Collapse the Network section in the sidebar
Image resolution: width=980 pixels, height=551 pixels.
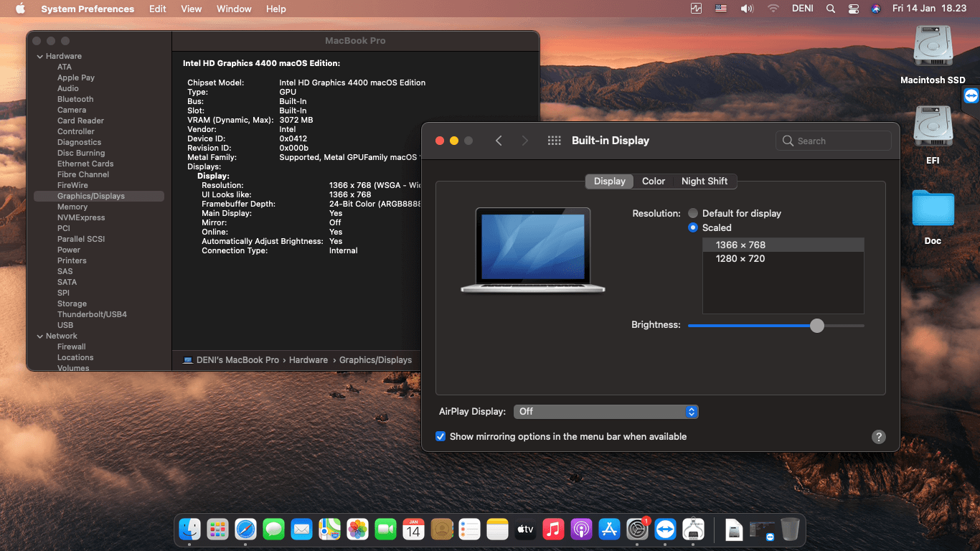pyautogui.click(x=39, y=336)
